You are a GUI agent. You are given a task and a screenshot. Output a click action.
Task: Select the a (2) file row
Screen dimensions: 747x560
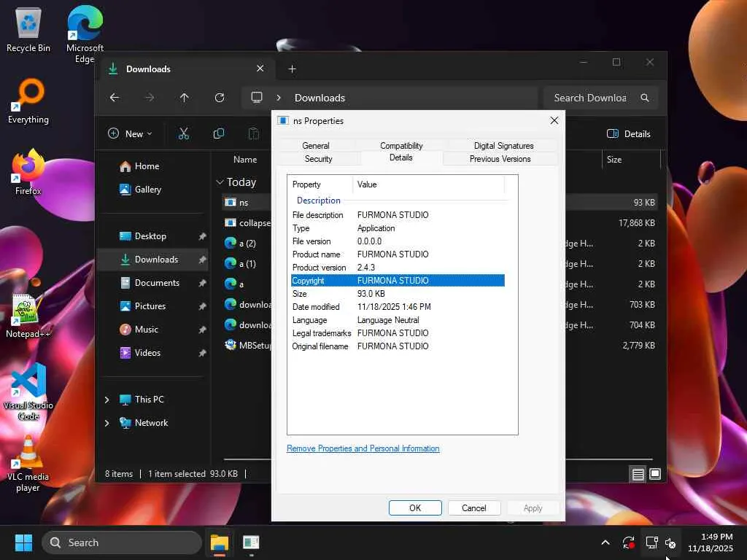[247, 244]
